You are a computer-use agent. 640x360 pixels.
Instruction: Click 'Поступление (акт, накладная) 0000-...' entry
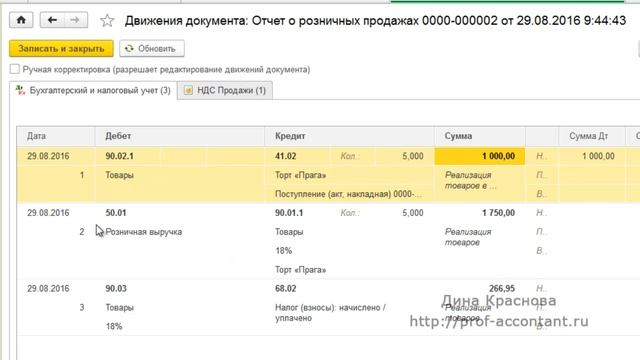pyautogui.click(x=348, y=194)
